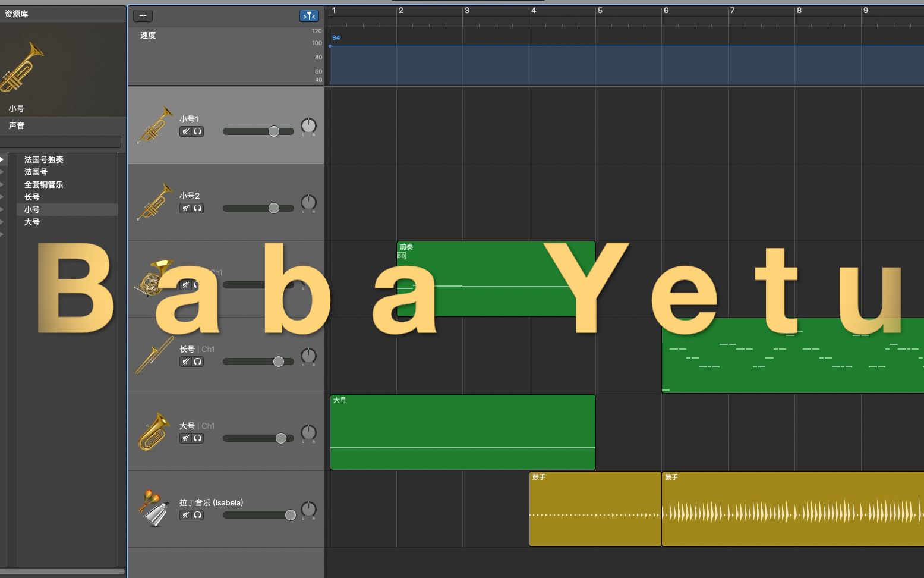Select 法国号独奏 in the sound list
This screenshot has height=578, width=924.
coord(44,159)
